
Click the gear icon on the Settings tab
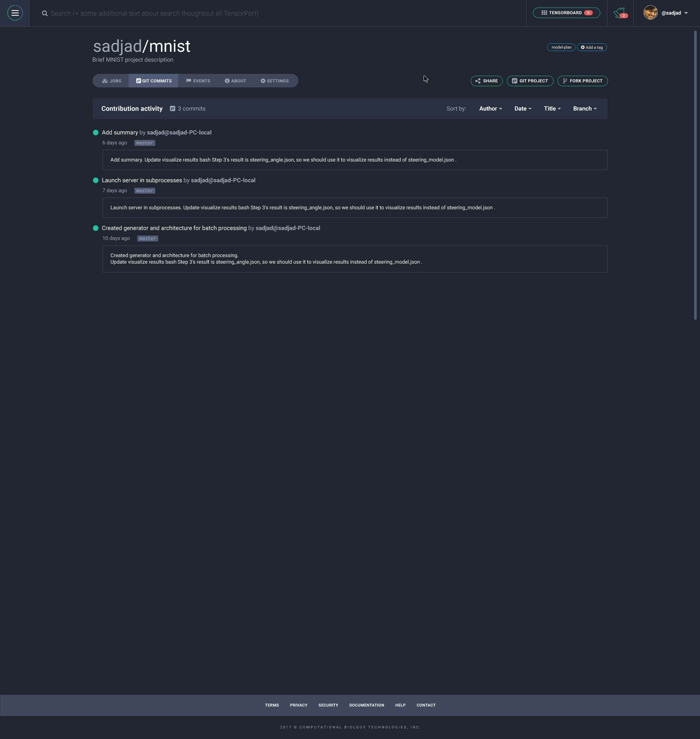[x=263, y=81]
